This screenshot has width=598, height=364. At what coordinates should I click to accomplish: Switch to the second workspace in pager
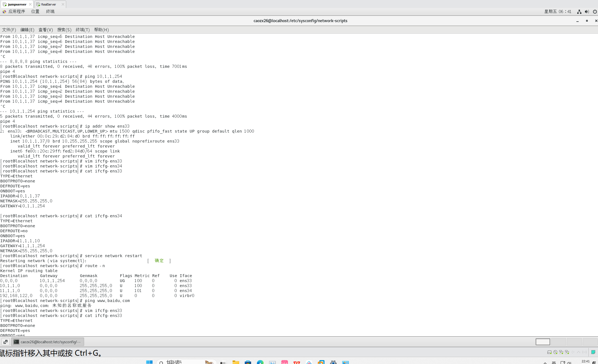[558, 342]
